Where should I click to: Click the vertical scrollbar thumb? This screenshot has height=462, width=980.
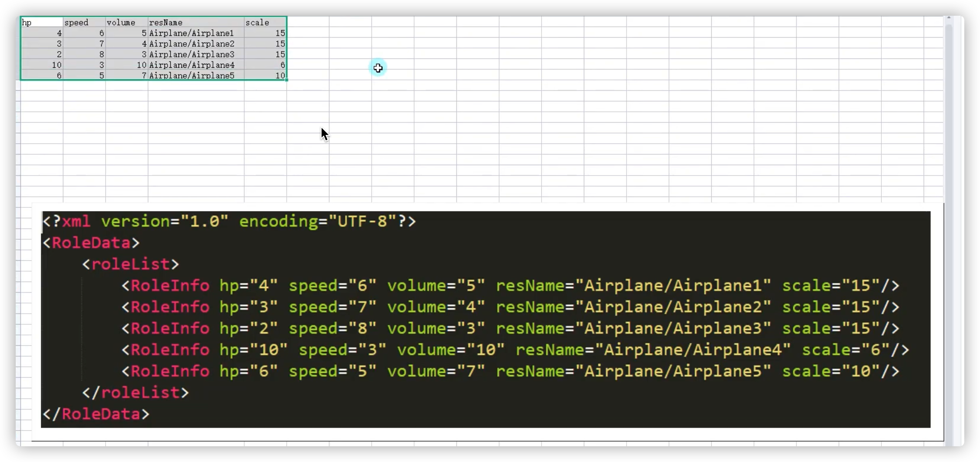coord(949,236)
